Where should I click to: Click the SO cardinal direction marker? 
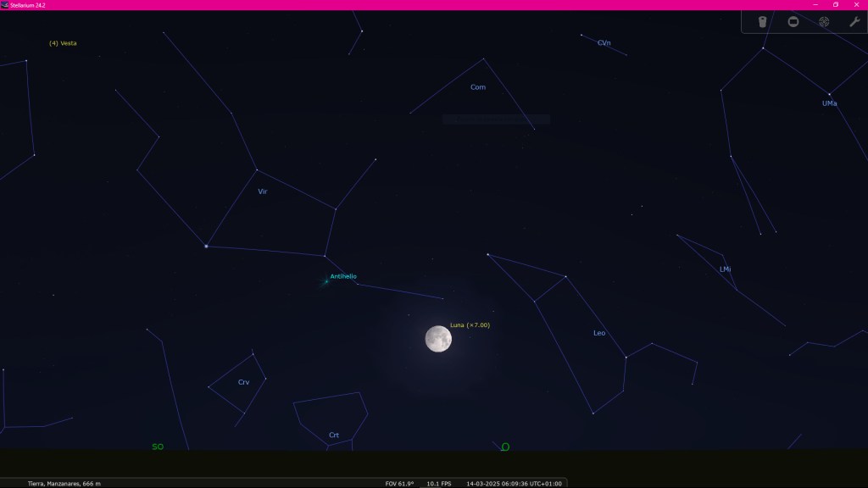158,446
